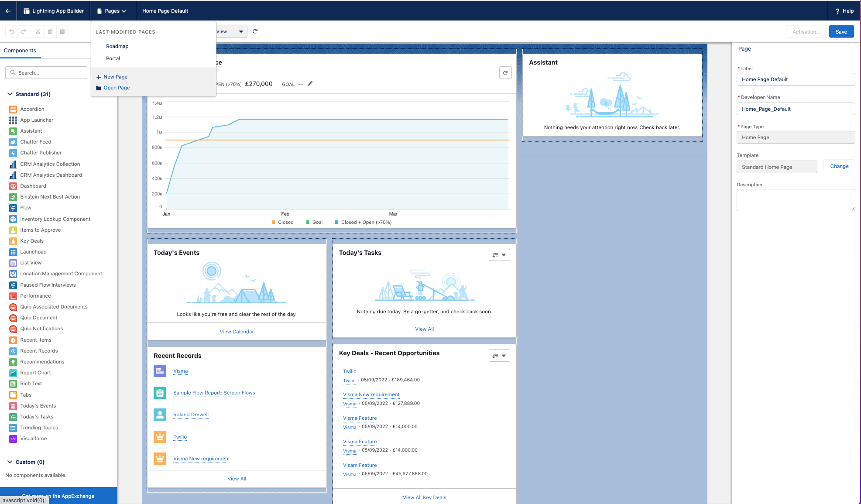Click the canvas refresh icon
Screen dimensions: 861x504
pos(255,31)
